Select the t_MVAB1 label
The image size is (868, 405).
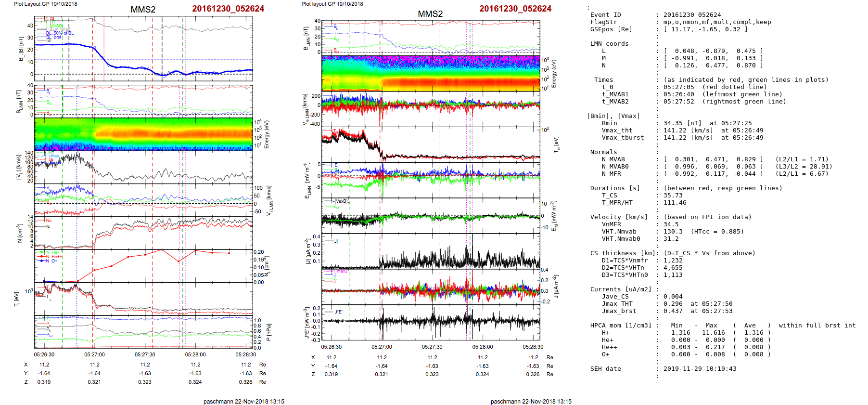click(x=615, y=94)
